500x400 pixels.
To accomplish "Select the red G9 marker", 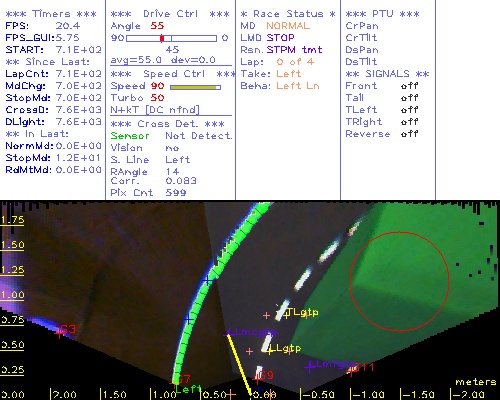I will (257, 379).
